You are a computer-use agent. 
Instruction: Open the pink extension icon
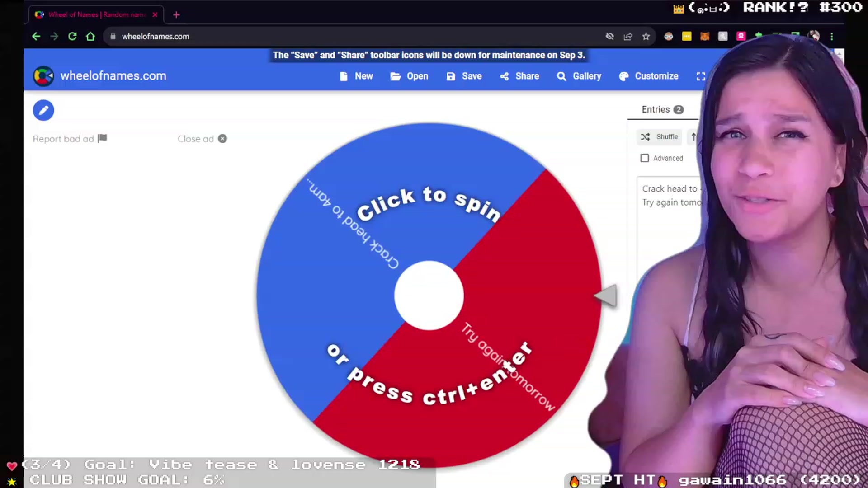(741, 36)
